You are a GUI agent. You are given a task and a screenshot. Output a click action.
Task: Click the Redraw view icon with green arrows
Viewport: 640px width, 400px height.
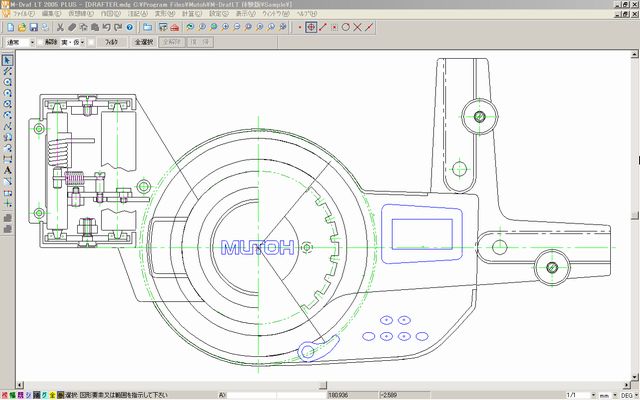(x=190, y=27)
